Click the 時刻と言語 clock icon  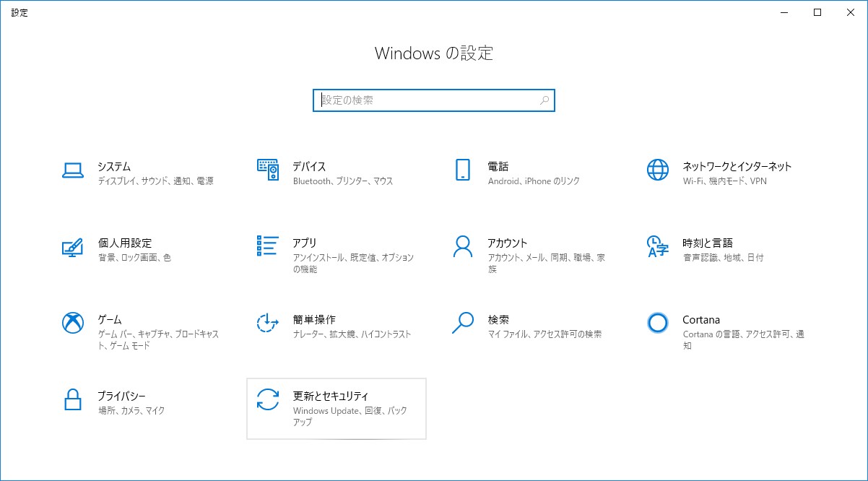[658, 246]
